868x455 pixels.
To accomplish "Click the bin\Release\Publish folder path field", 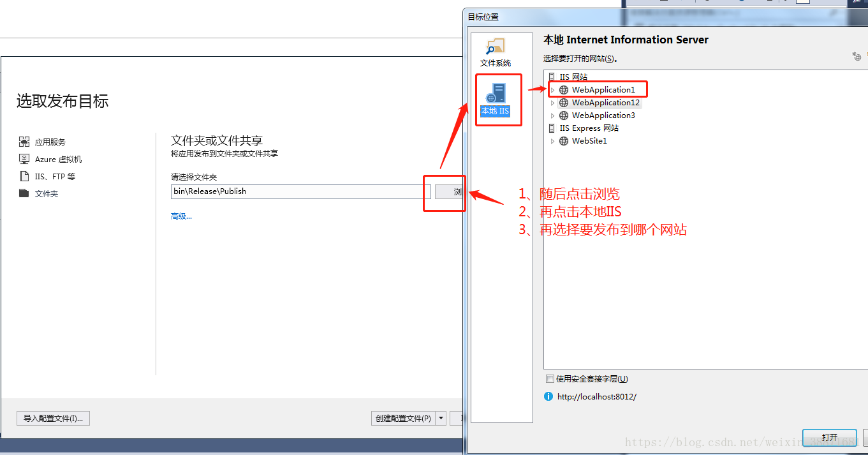I will 301,191.
